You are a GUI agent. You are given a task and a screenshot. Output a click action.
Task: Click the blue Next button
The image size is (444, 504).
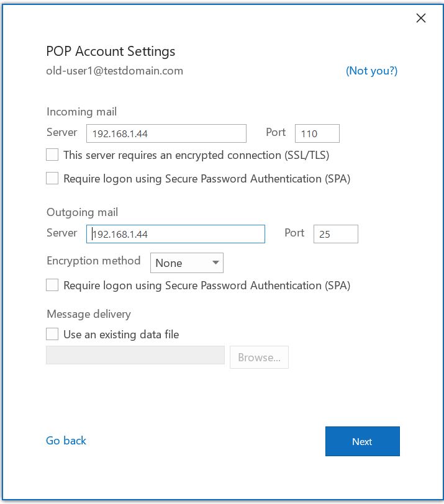(362, 441)
